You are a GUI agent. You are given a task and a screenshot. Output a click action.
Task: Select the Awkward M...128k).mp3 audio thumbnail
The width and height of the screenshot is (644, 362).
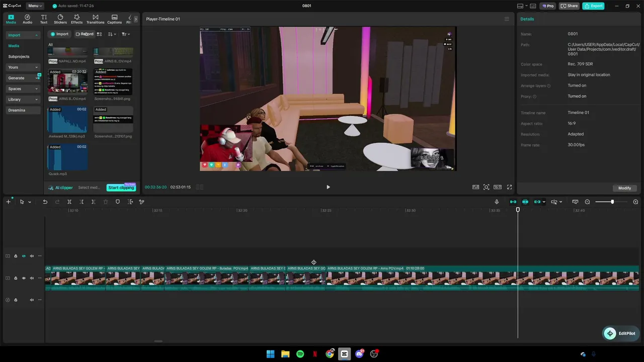[x=67, y=120]
